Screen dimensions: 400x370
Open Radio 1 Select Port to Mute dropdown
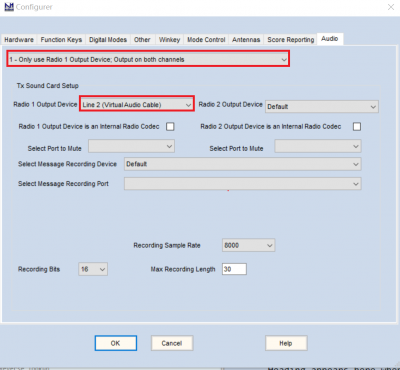point(131,146)
